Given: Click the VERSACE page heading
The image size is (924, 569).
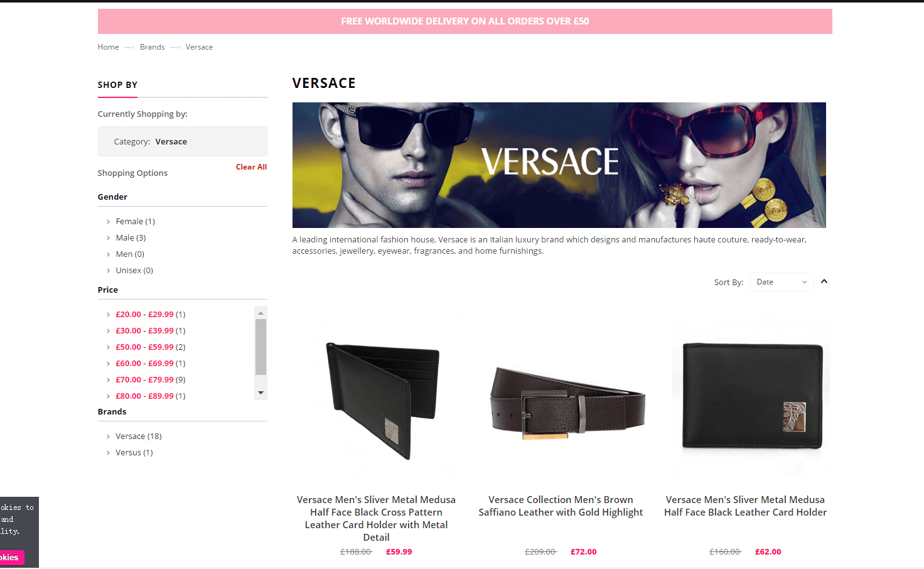Looking at the screenshot, I should (x=324, y=84).
